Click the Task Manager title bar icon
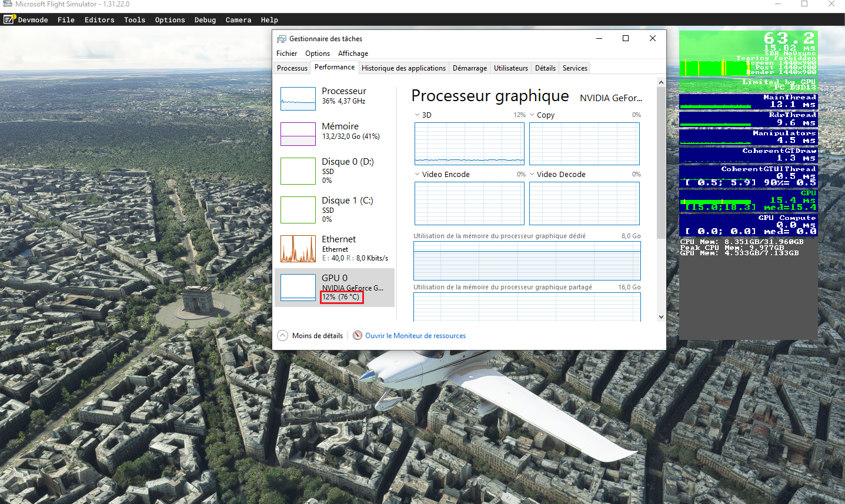Image resolution: width=845 pixels, height=504 pixels. [282, 38]
